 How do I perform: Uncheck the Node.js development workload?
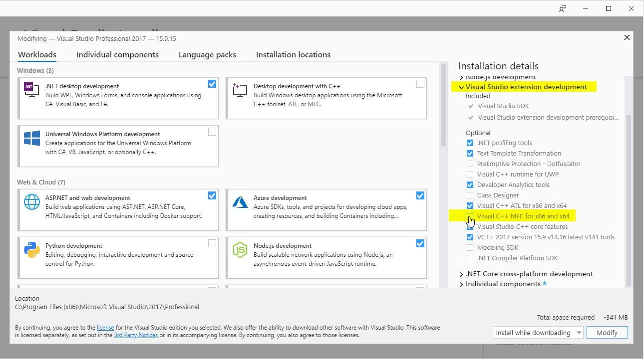[x=420, y=243]
